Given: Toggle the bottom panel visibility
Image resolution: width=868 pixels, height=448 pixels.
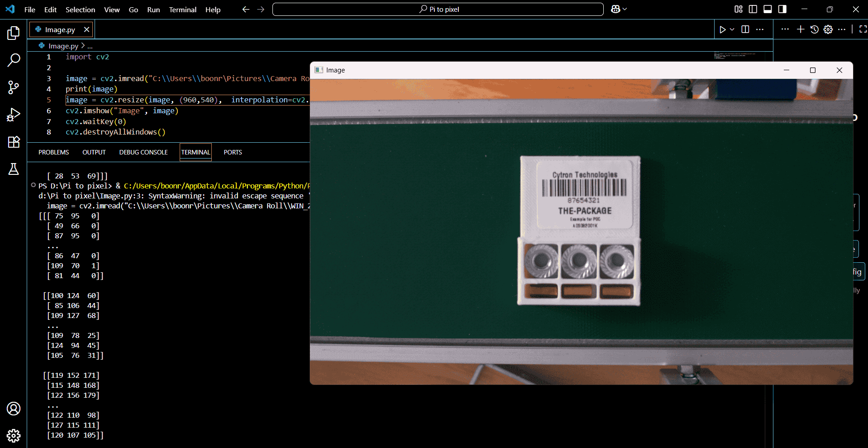Looking at the screenshot, I should [x=768, y=9].
